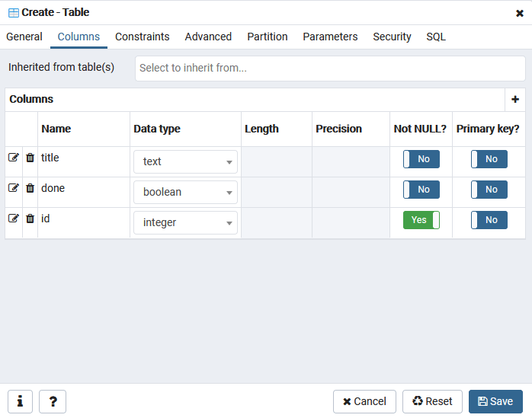This screenshot has width=532, height=418.
Task: Click the edit icon for done row
Action: (x=14, y=188)
